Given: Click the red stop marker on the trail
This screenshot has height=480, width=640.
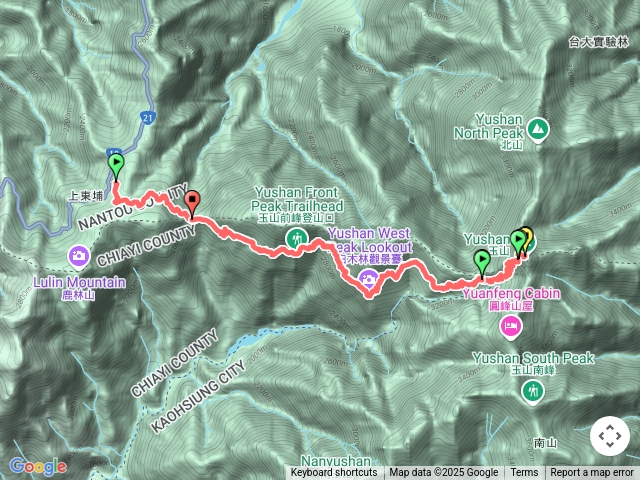Looking at the screenshot, I should 192,204.
